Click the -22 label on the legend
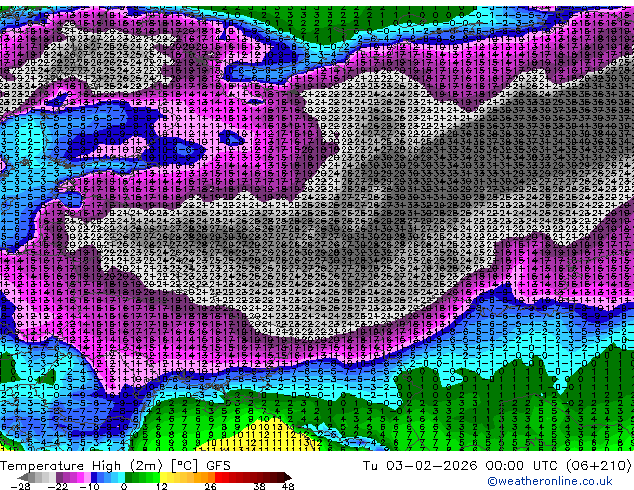Screen dimensions: 634x490 (x=58, y=486)
